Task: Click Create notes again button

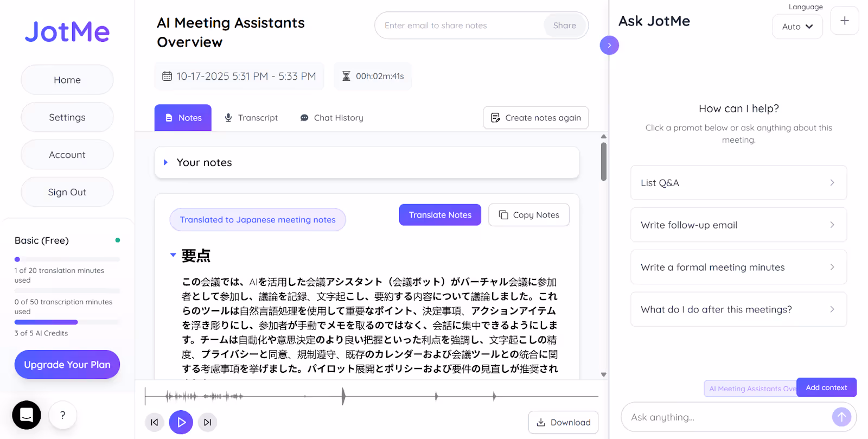Action: tap(536, 118)
